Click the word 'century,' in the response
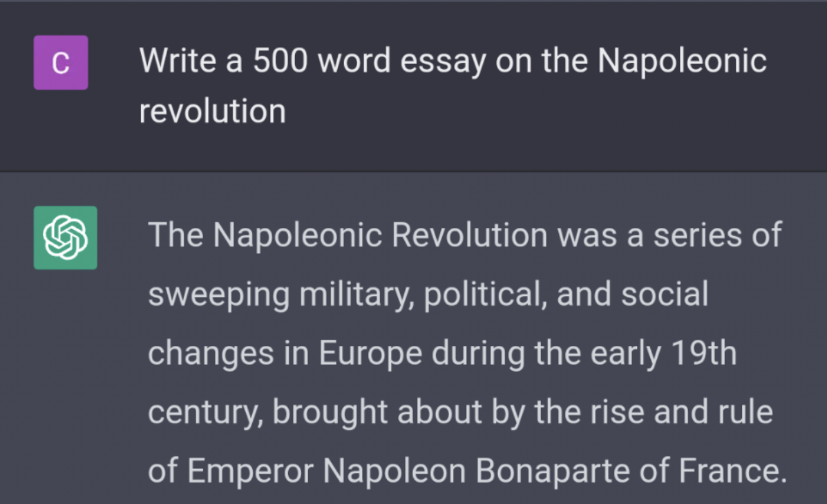This screenshot has width=827, height=504. (206, 413)
